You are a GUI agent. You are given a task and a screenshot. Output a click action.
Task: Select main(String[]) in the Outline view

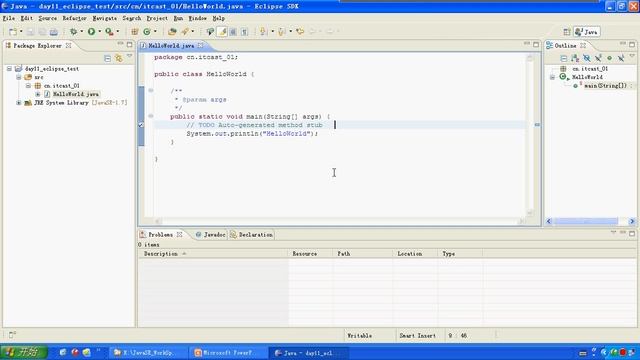[x=605, y=86]
